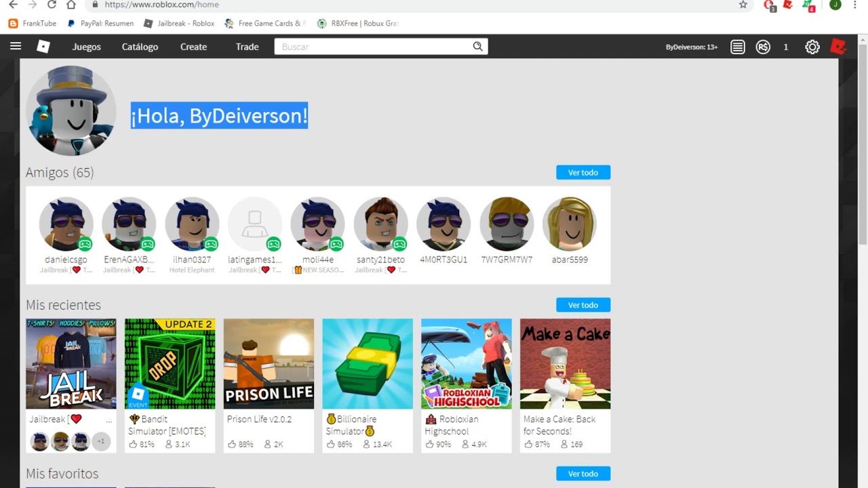Click the Robux count 1
The height and width of the screenshot is (488, 868).
pos(786,47)
